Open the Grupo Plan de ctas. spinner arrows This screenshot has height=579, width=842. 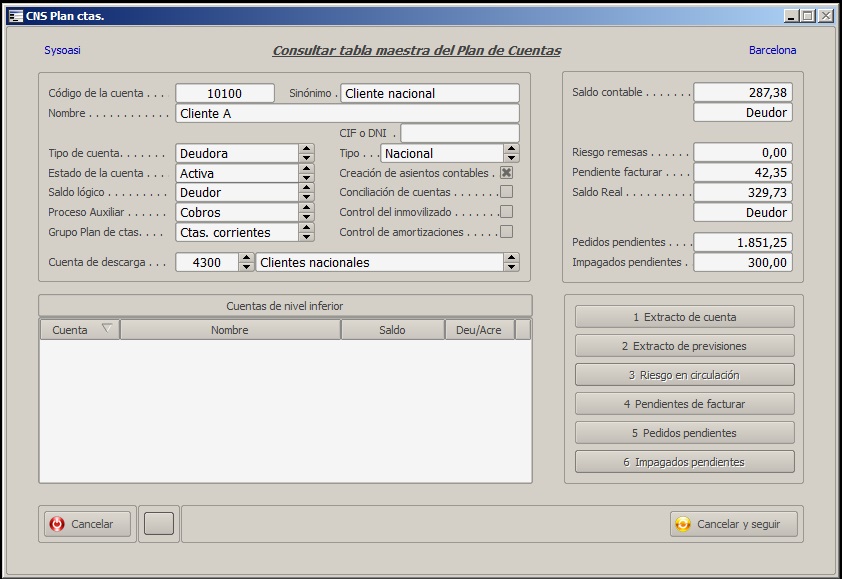click(307, 232)
